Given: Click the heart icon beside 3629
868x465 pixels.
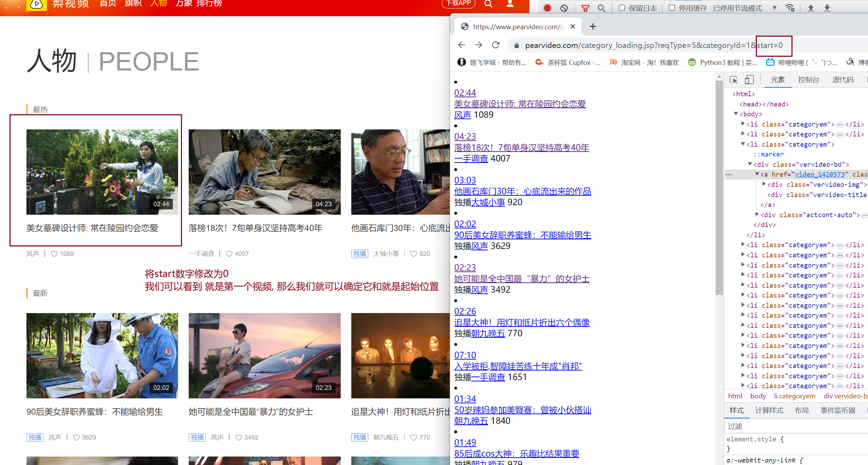Looking at the screenshot, I should [76, 438].
